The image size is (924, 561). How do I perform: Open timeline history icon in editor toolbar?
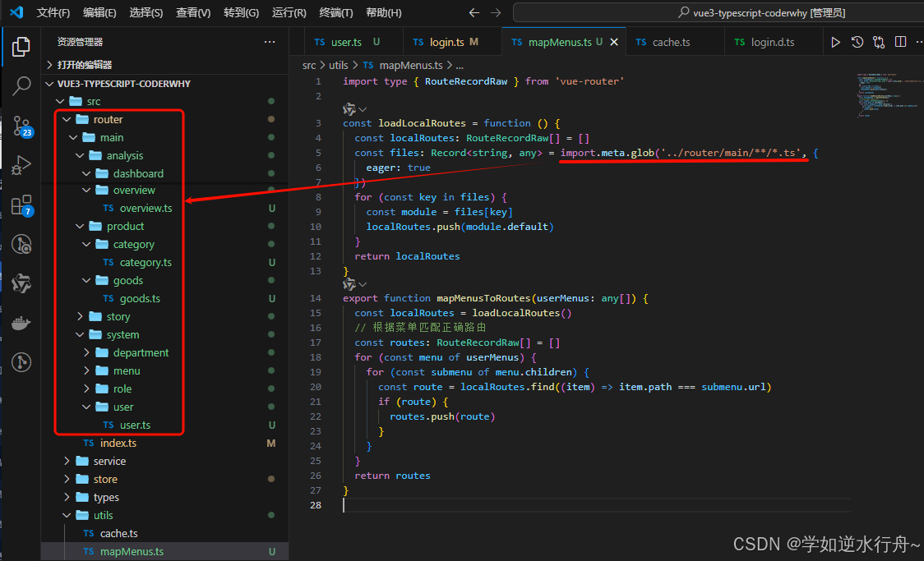coord(857,42)
